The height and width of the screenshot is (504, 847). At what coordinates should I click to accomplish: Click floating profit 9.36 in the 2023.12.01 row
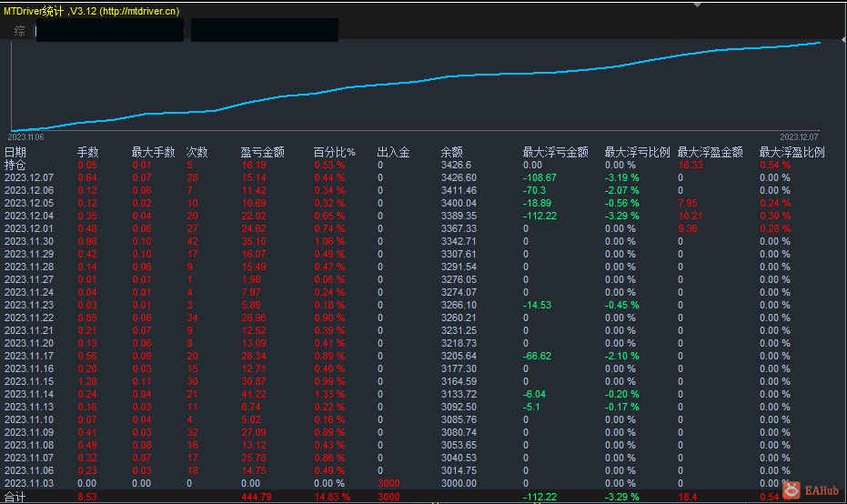pos(688,228)
